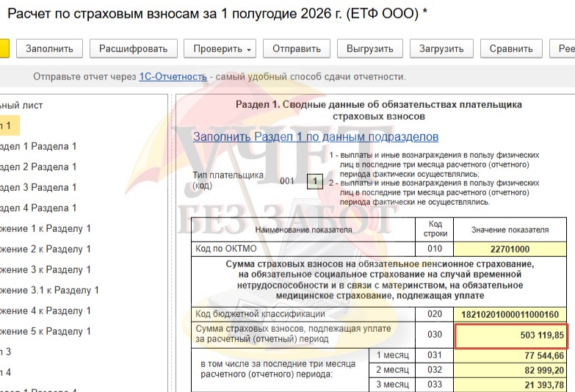This screenshot has width=575, height=392.
Task: Select the line 030 value 503 119,85
Action: coord(511,335)
